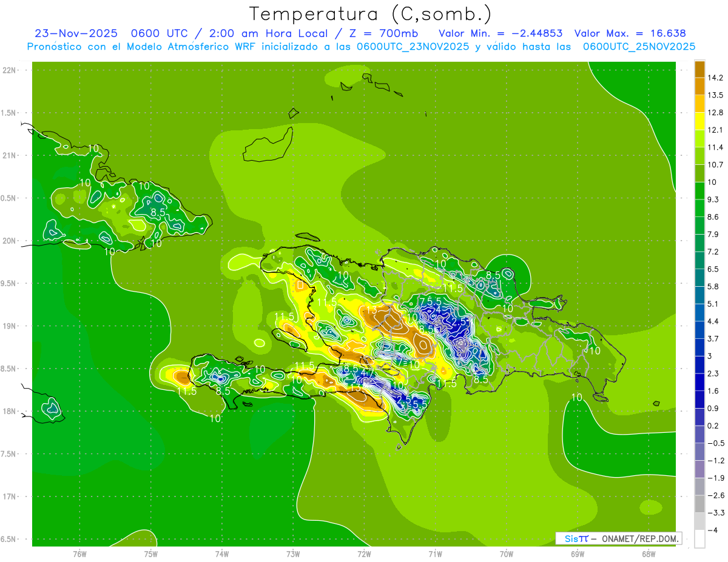
Task: Click the 11.4 legend value
Action: coord(715,147)
